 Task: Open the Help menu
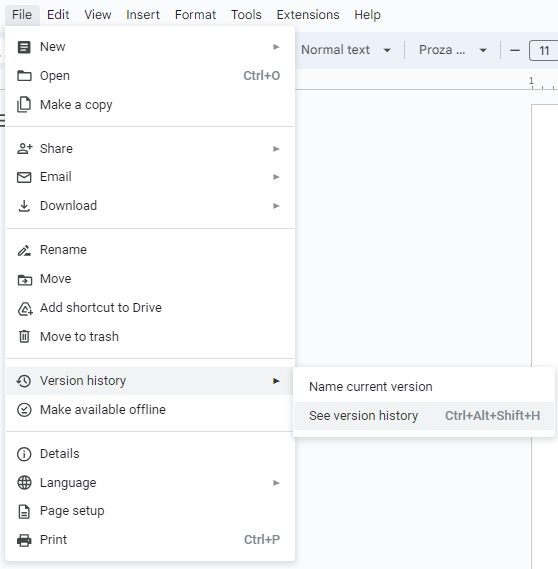(367, 15)
